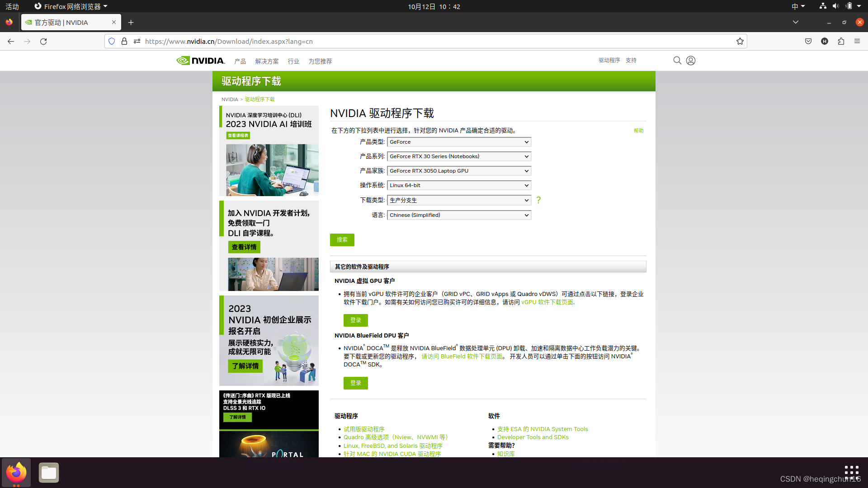
Task: Open the NVIDIA account profile icon
Action: 690,61
